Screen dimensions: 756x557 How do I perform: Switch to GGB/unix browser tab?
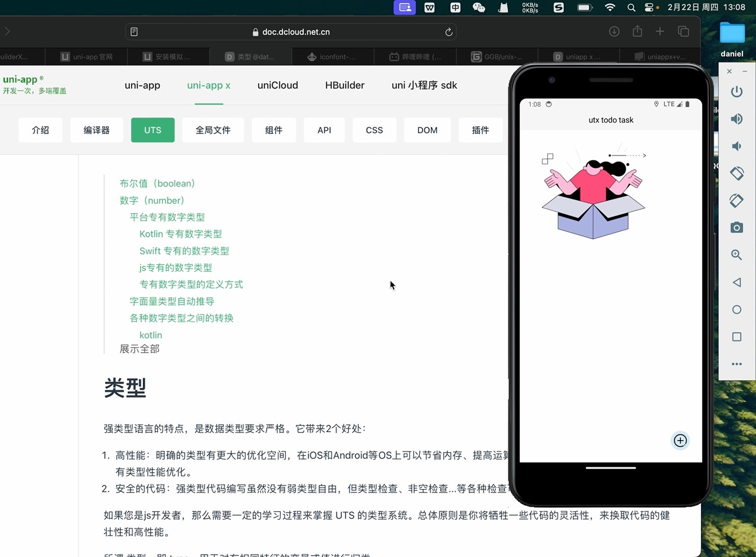[x=497, y=57]
